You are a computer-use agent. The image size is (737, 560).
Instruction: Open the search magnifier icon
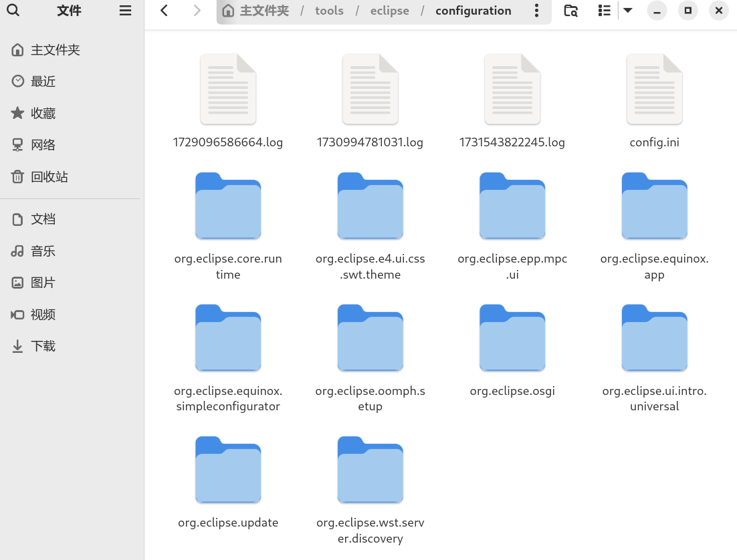pyautogui.click(x=13, y=10)
